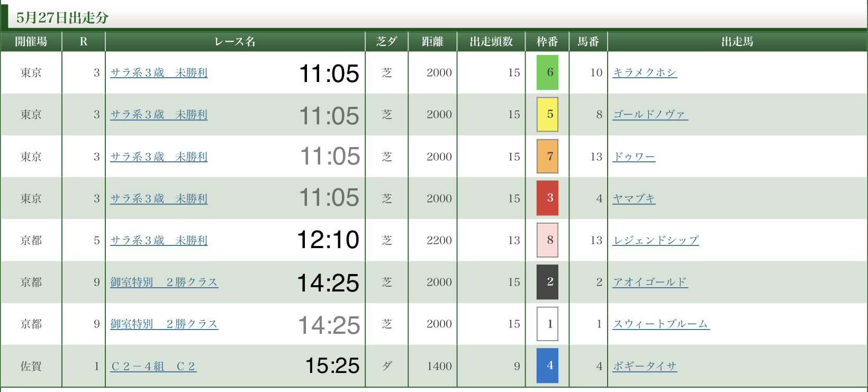The image size is (868, 392).
Task: Open the 12:10 Kyoto サラ系3歳 未勝利 race
Action: [x=159, y=240]
